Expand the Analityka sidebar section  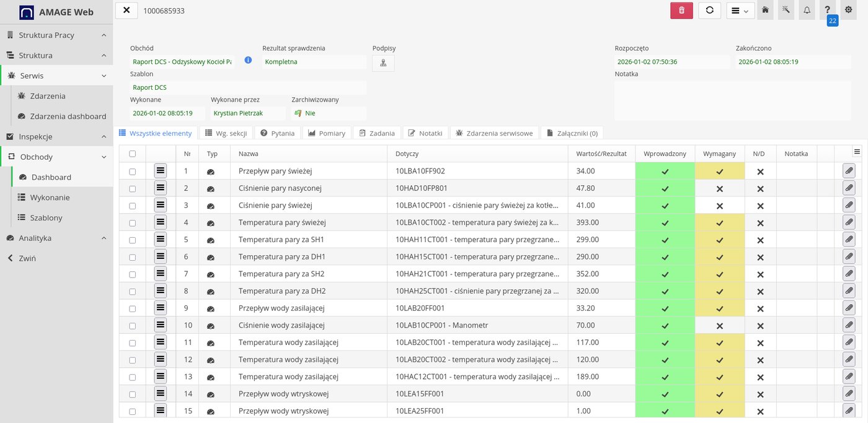click(x=56, y=238)
